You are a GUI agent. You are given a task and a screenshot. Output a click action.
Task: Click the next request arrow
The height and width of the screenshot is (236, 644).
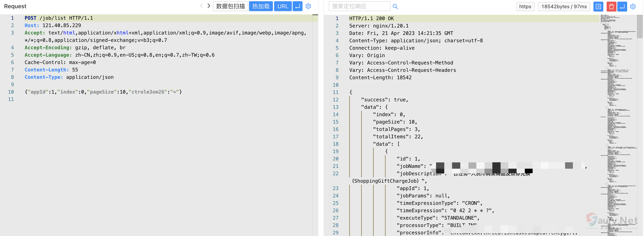click(x=209, y=6)
